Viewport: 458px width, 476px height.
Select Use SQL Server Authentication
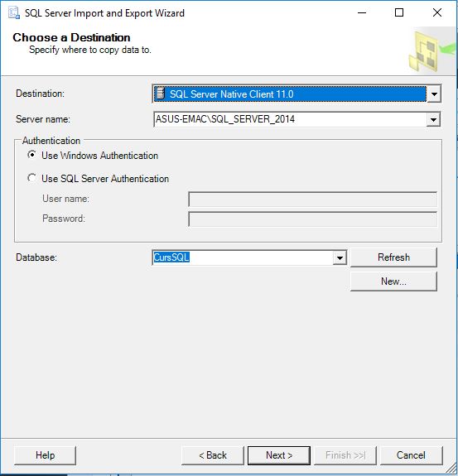point(31,178)
